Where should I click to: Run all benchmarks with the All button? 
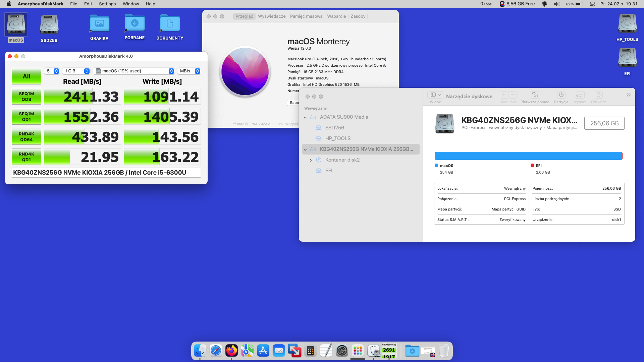26,76
